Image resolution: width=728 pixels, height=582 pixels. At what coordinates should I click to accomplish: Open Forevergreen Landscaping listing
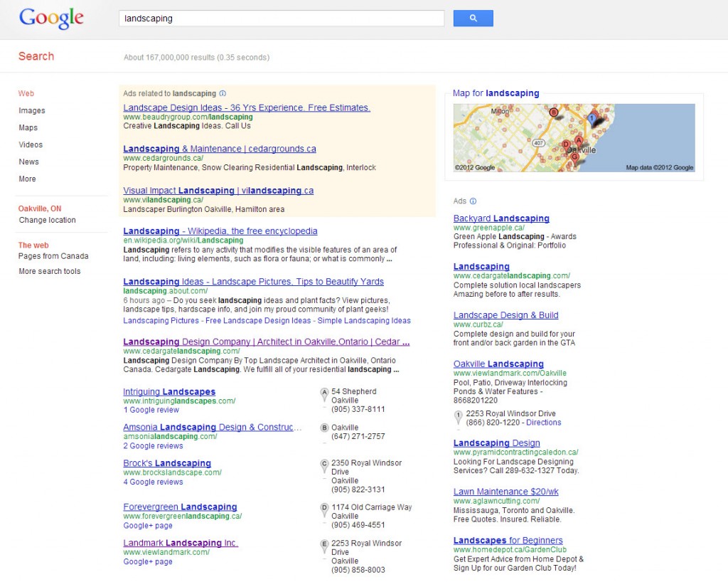180,507
